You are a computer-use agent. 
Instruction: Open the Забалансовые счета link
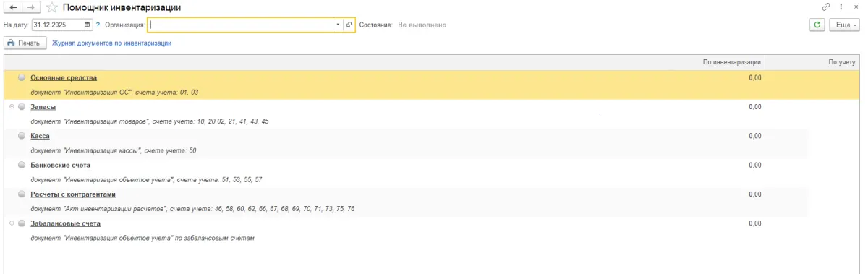click(65, 223)
